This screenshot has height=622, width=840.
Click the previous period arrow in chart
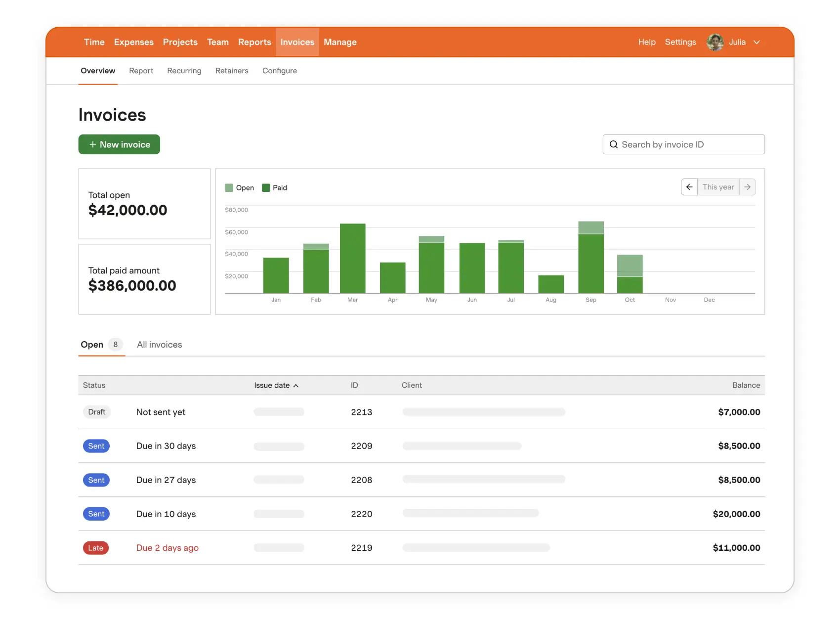tap(689, 187)
